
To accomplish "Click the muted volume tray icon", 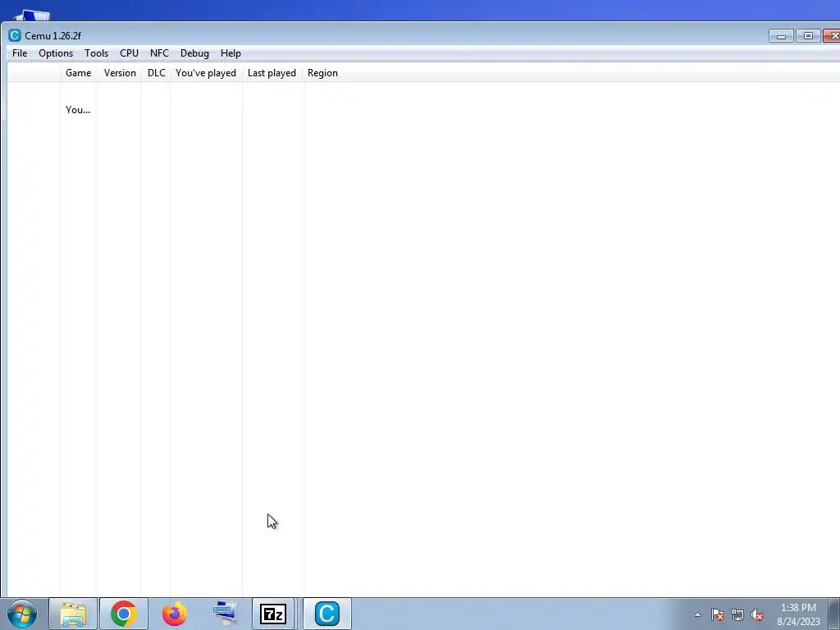I will tap(757, 614).
